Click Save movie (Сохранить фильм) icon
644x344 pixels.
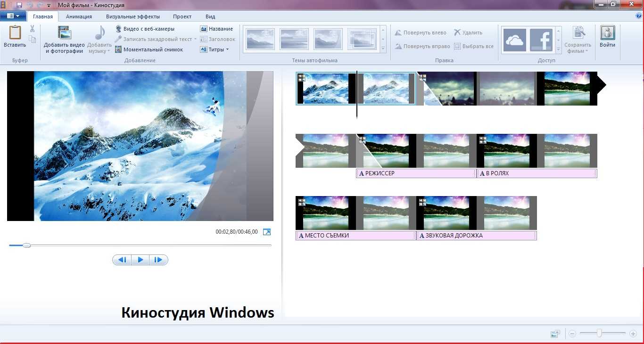[578, 33]
